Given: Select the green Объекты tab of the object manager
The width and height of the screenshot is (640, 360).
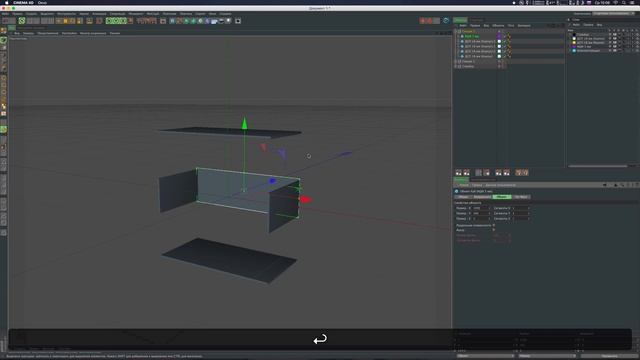Looking at the screenshot, I should point(460,20).
